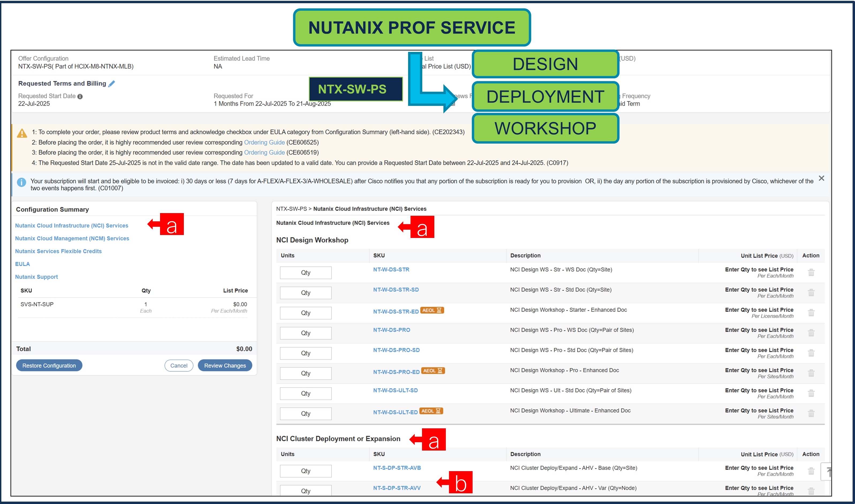Delete the NT-S-DP-STR-AVV row
The image size is (855, 504).
811,491
